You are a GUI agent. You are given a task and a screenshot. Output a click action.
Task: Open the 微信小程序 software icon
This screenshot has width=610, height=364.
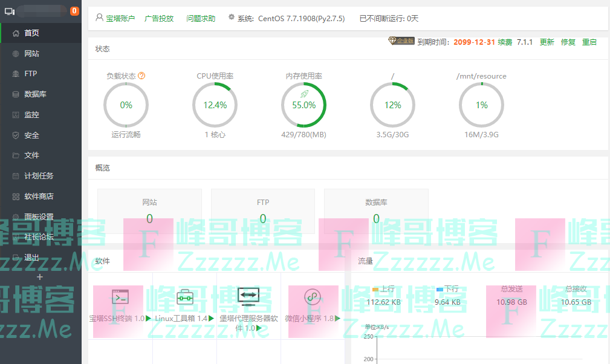pos(313,297)
